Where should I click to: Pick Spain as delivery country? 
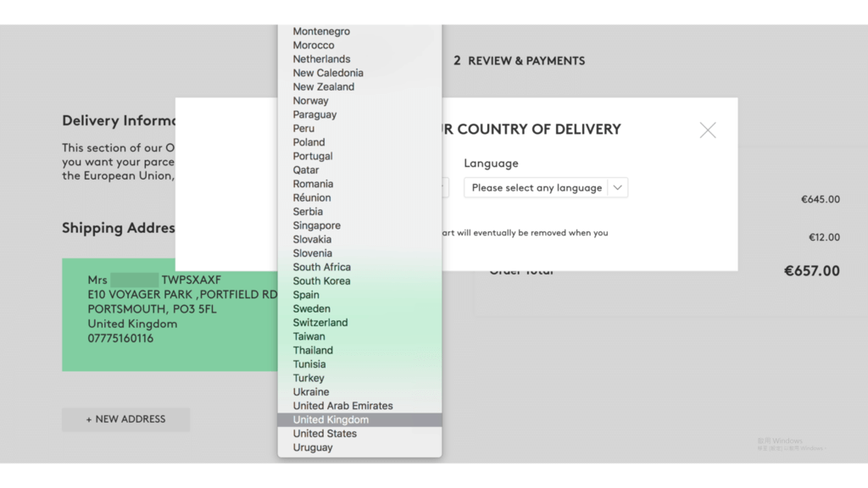pyautogui.click(x=359, y=294)
